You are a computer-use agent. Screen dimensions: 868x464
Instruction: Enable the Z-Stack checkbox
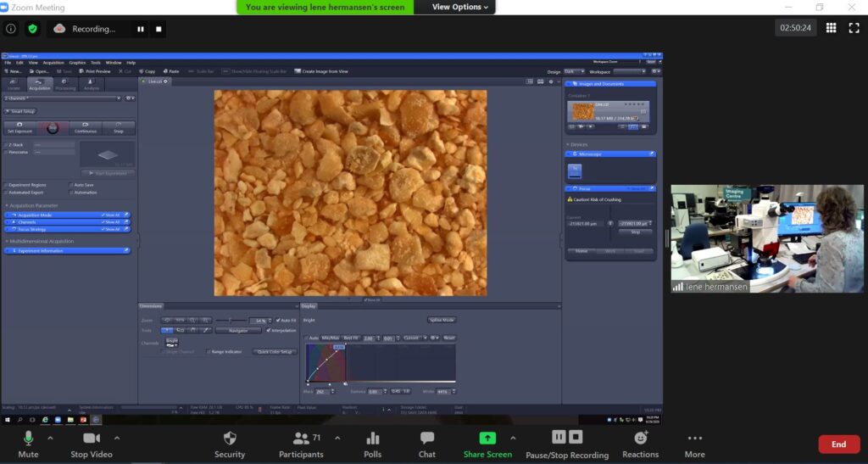[x=6, y=145]
